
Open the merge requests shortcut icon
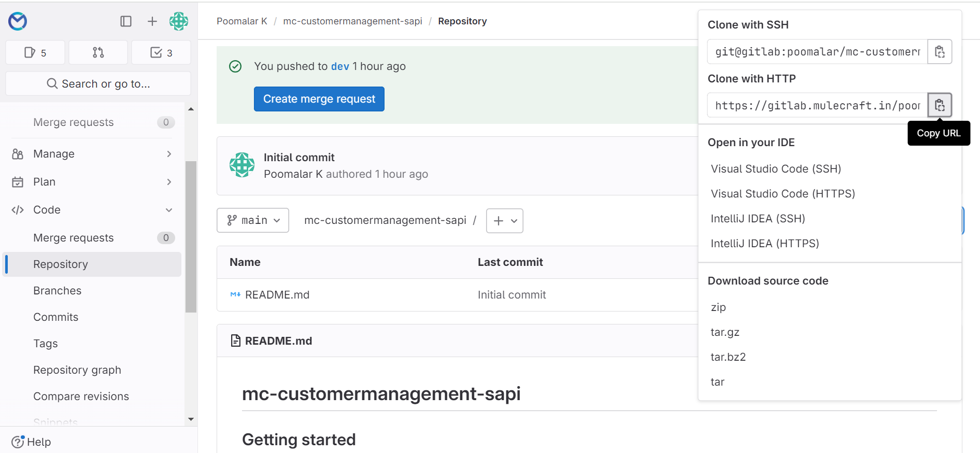coord(98,53)
